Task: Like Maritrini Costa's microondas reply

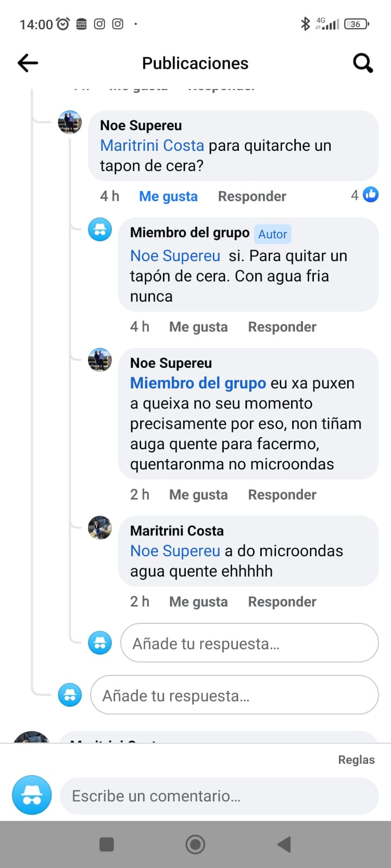Action: [x=198, y=602]
